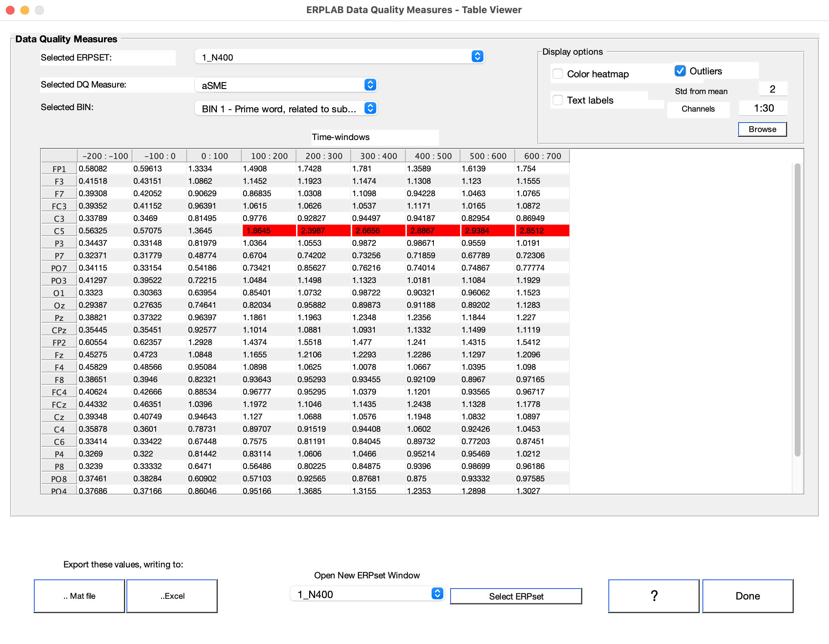Click the Pz row header

59,318
